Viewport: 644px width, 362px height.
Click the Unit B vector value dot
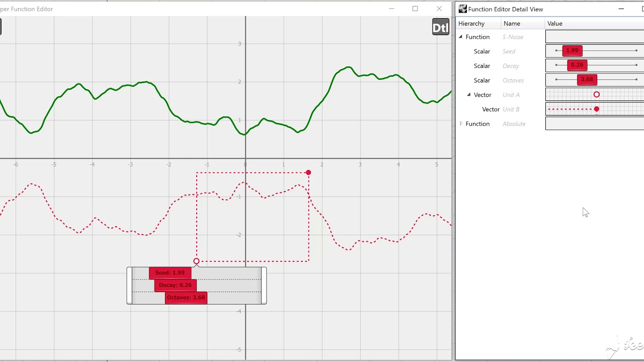click(597, 109)
